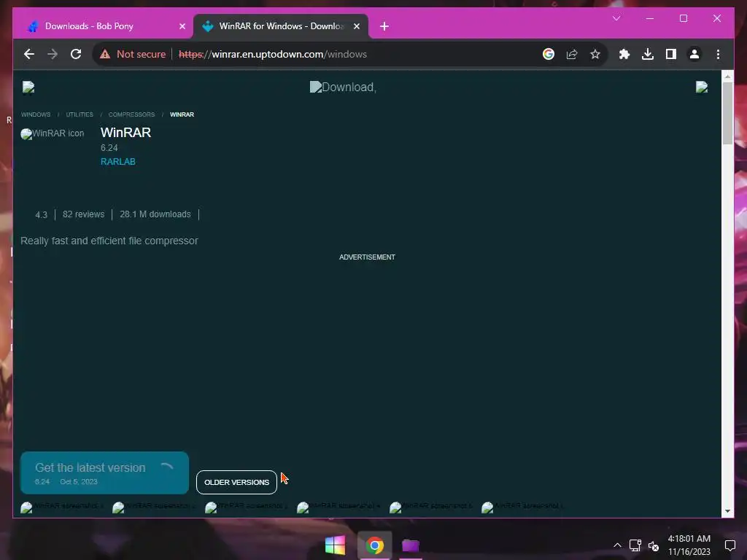Click the network tray icon
Viewport: 747px width, 560px height.
tap(635, 545)
